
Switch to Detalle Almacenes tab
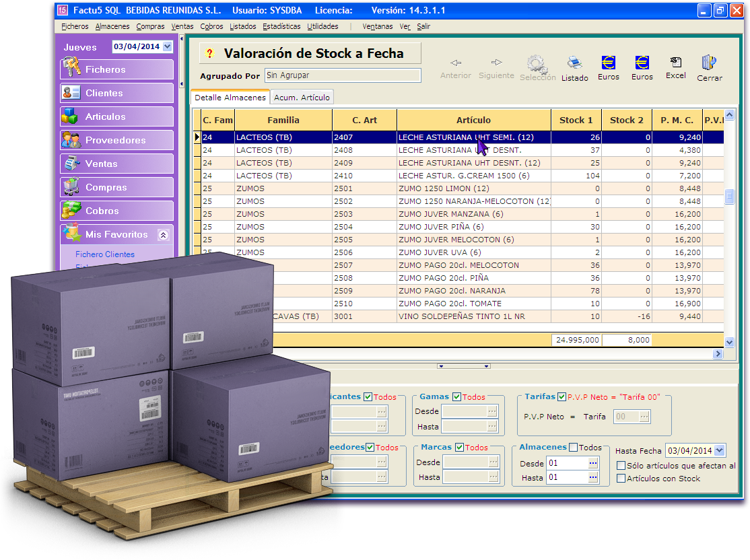point(230,97)
